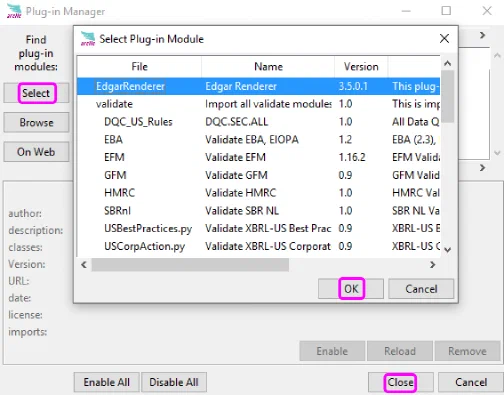Click the On Web button
The height and width of the screenshot is (395, 504).
coord(36,152)
